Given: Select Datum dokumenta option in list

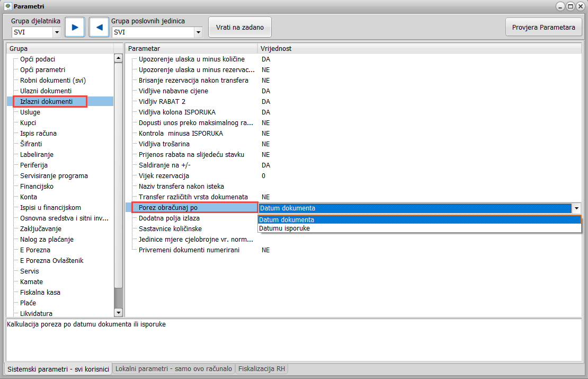Looking at the screenshot, I should tap(287, 220).
